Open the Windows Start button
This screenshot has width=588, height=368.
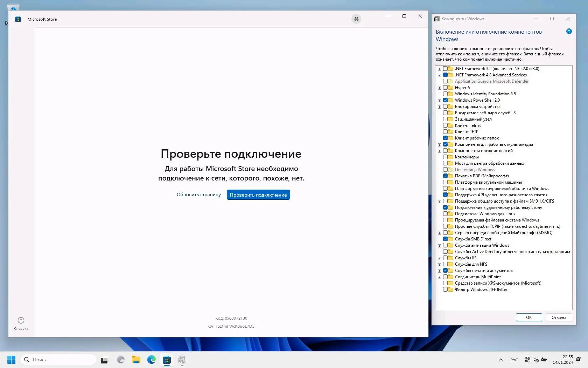pos(11,360)
